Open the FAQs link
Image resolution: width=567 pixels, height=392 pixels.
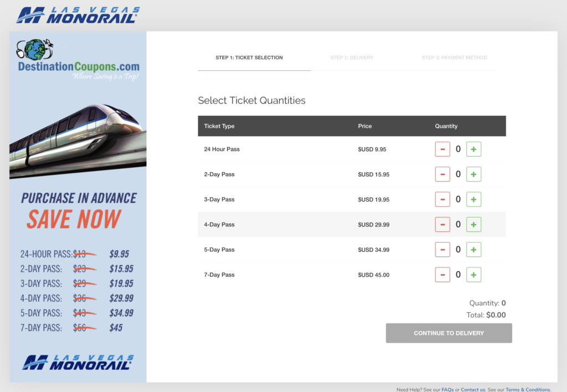click(447, 389)
